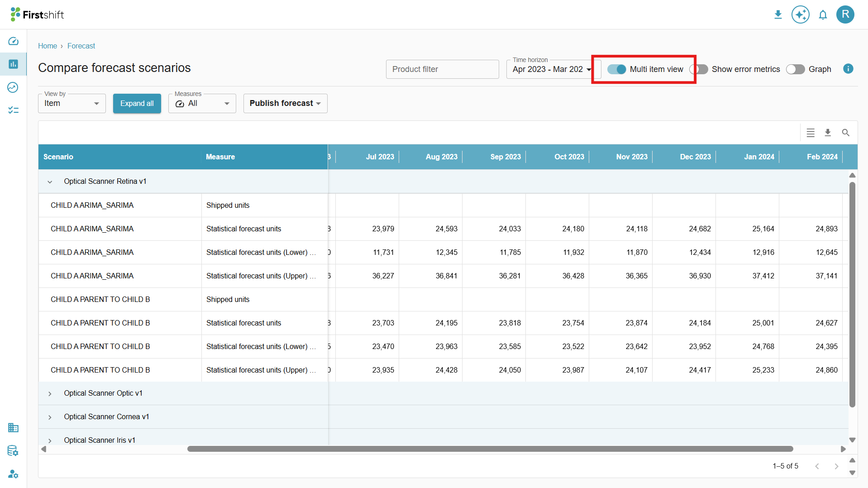Click the Firstshift logo
The image size is (868, 488).
coord(37,14)
